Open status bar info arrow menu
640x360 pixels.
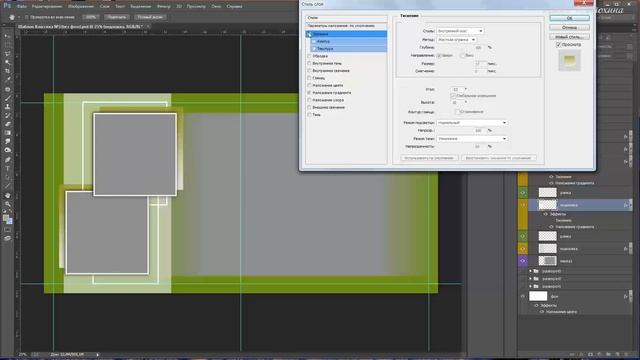tap(98, 355)
